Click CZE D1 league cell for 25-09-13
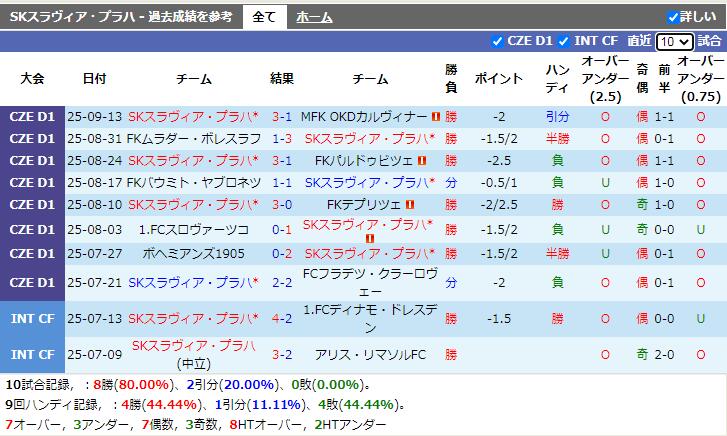727x436 pixels. tap(32, 116)
